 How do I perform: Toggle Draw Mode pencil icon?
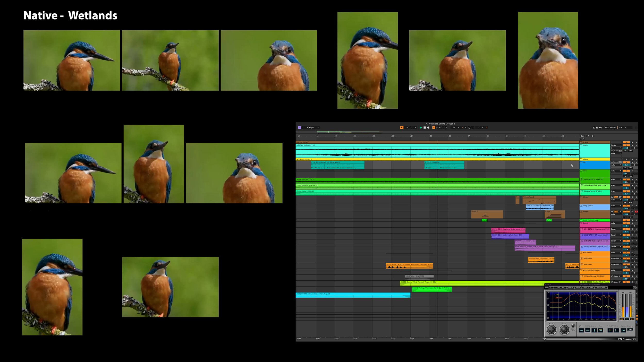point(594,127)
